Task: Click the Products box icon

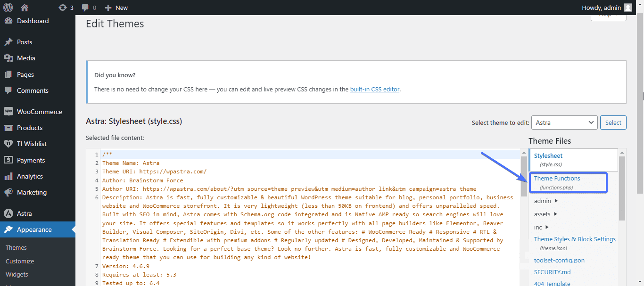Action: coord(8,128)
